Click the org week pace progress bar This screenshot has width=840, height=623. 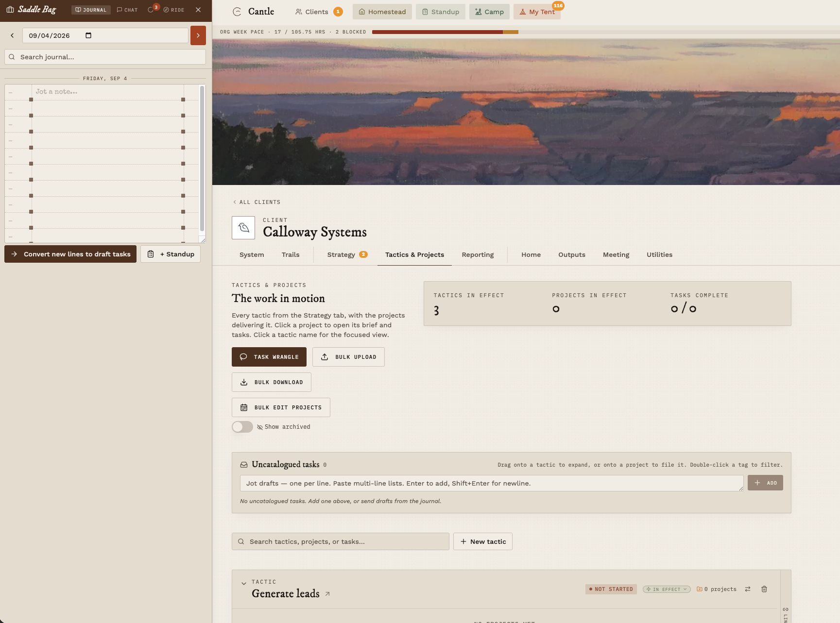click(x=606, y=32)
